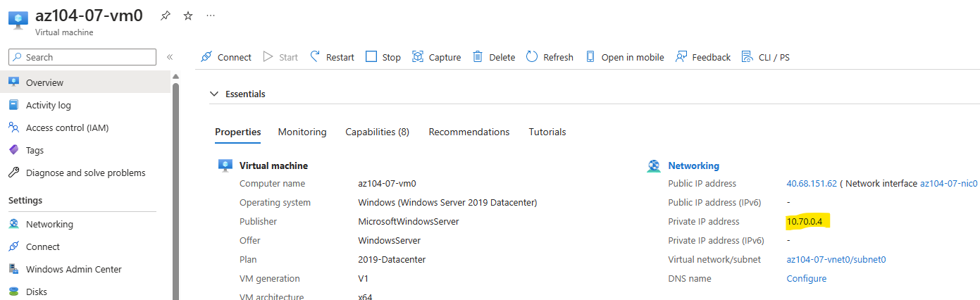Open the Feedback panel
The height and width of the screenshot is (300, 980).
pos(702,57)
